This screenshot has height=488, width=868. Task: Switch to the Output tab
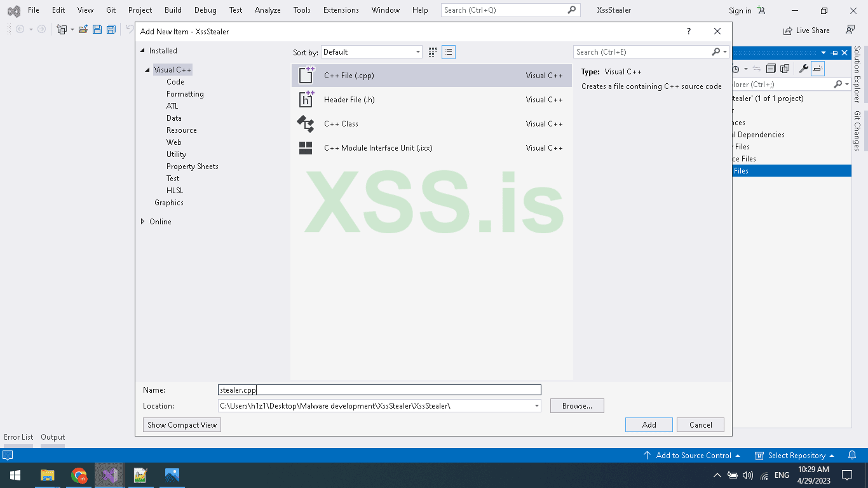point(53,437)
